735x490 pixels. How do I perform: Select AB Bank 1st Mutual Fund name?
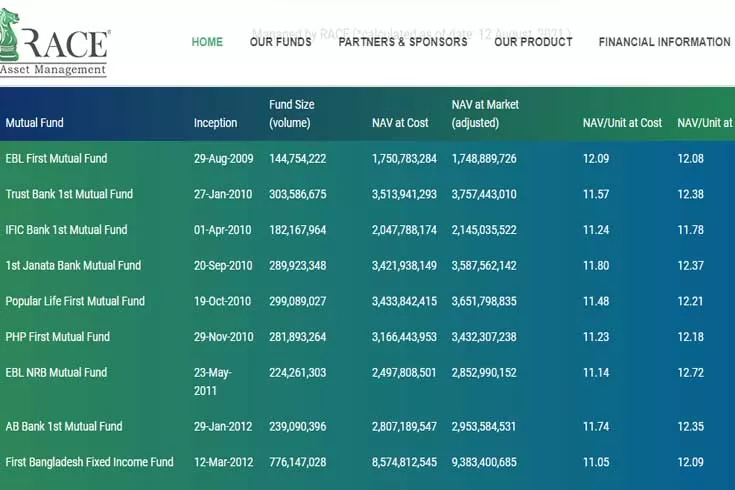point(64,426)
